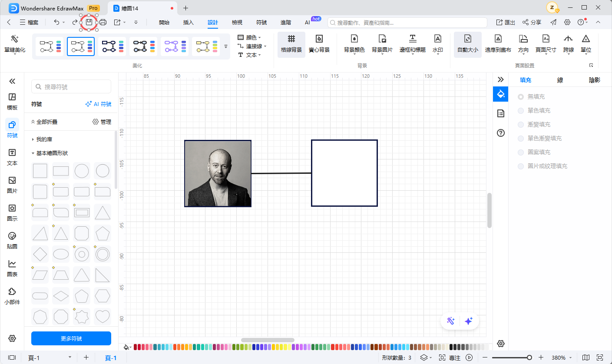Switch to the 插入 ribbon tab
The image size is (612, 364).
[189, 22]
